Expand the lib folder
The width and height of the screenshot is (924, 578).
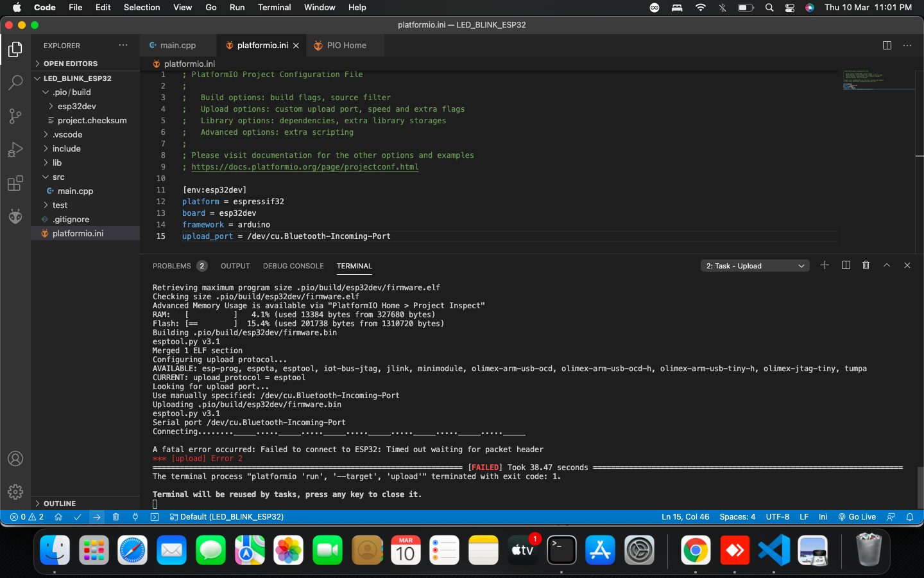(85, 163)
